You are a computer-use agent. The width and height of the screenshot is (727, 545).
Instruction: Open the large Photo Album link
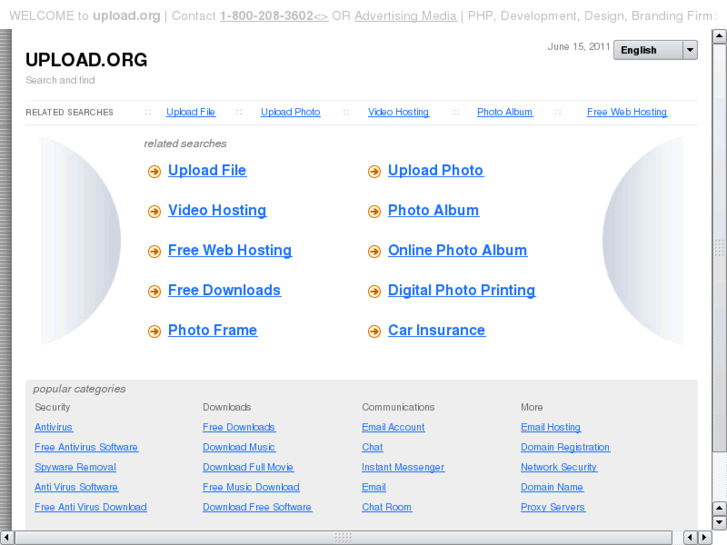point(433,210)
